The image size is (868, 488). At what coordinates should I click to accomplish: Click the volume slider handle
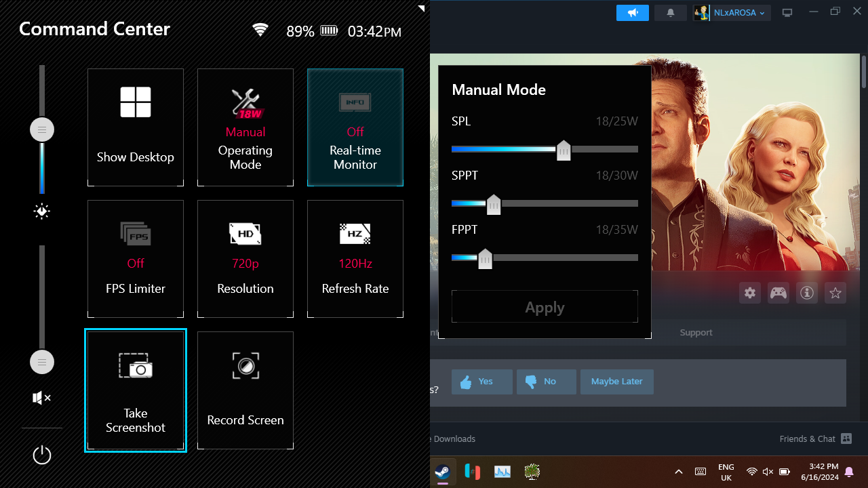coord(42,362)
